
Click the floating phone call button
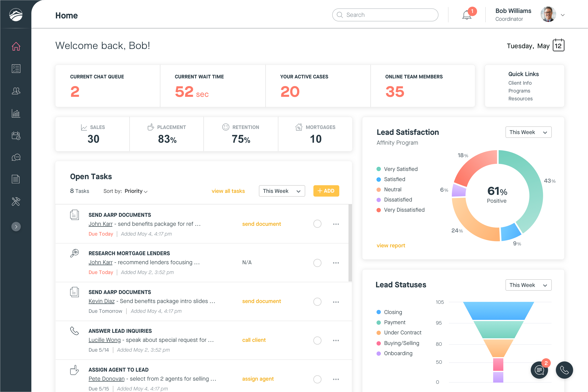click(x=564, y=370)
